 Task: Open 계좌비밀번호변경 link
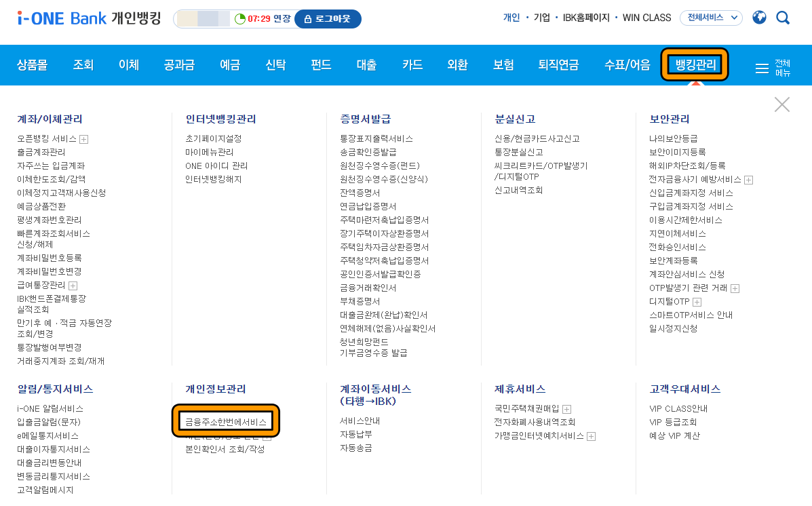pos(50,271)
